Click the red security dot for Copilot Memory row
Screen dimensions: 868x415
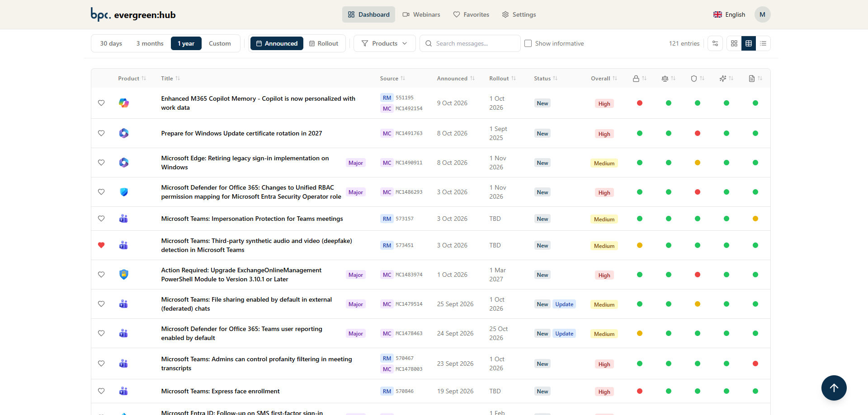click(x=640, y=103)
